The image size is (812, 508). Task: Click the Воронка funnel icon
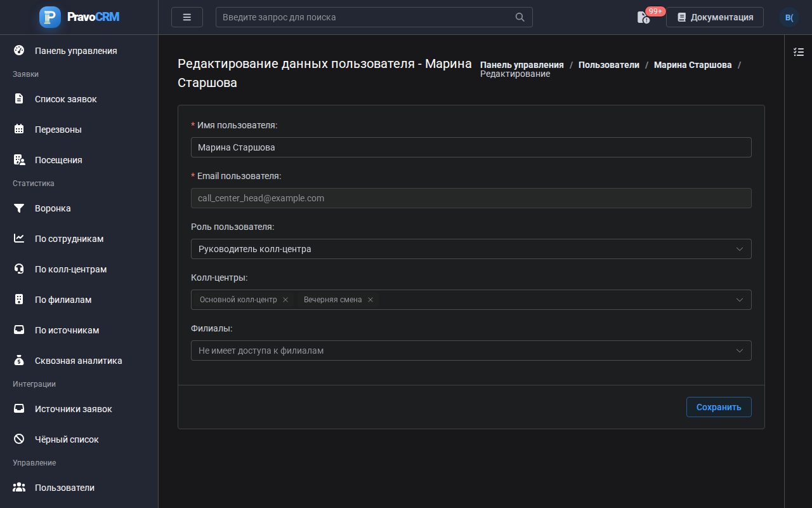19,208
